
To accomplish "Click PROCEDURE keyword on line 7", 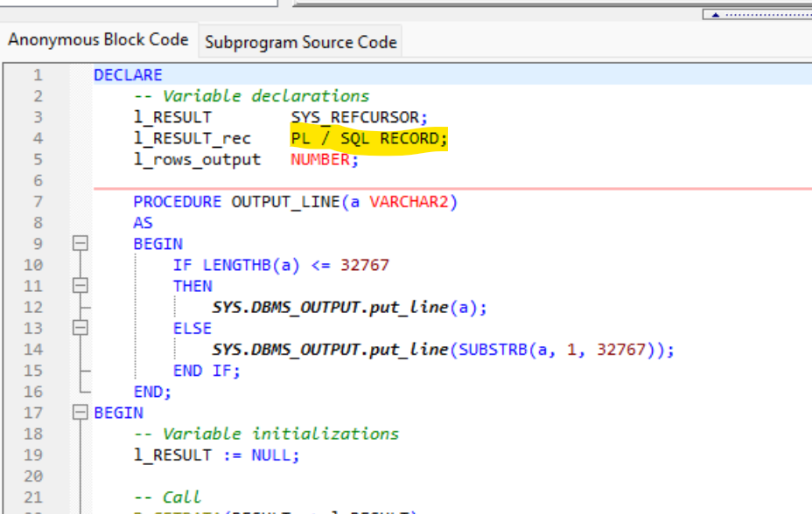I will pos(177,202).
